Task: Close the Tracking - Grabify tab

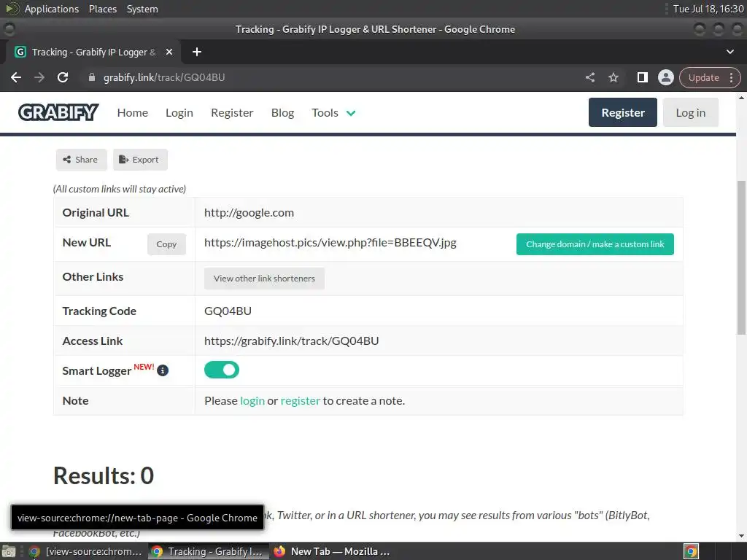Action: pos(169,52)
